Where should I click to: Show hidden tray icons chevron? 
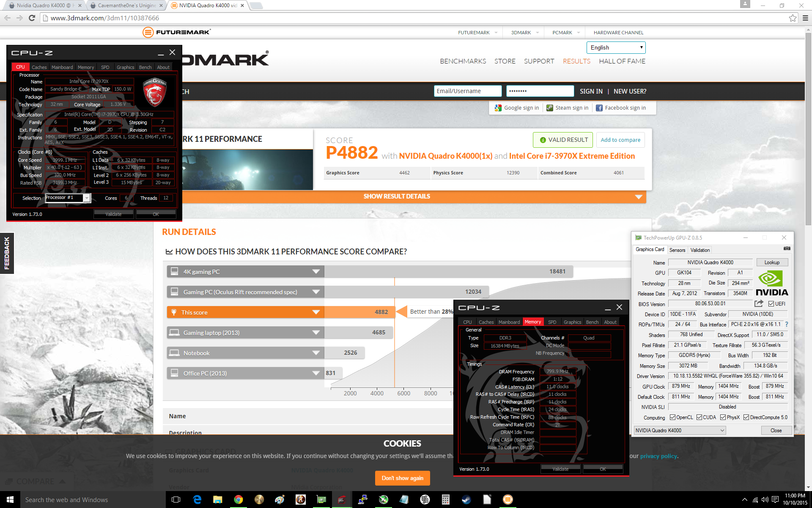745,500
